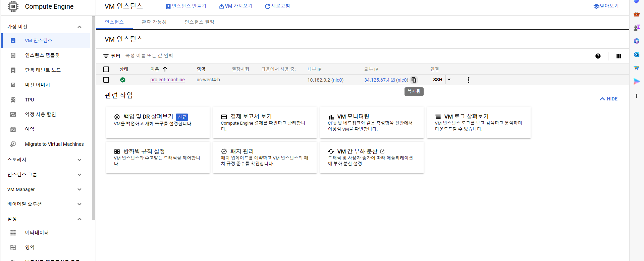Viewport: 644px width, 261px height.
Task: Click the 상태 column header
Action: click(x=124, y=69)
